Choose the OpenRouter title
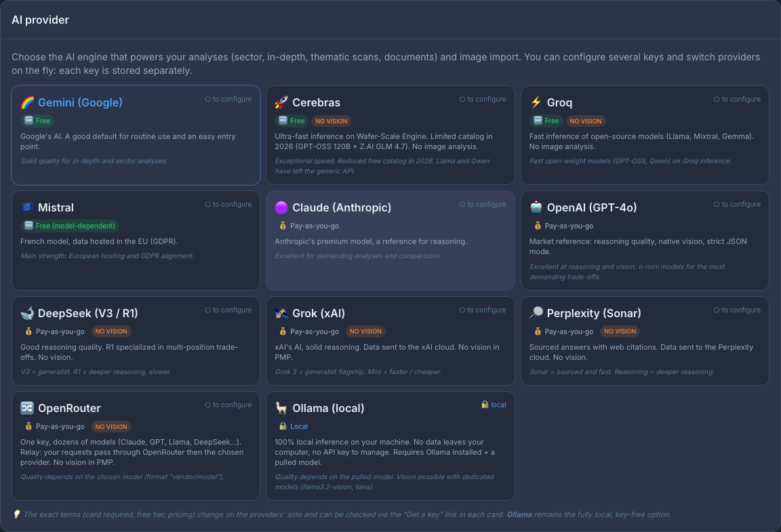The width and height of the screenshot is (781, 532). (x=69, y=409)
